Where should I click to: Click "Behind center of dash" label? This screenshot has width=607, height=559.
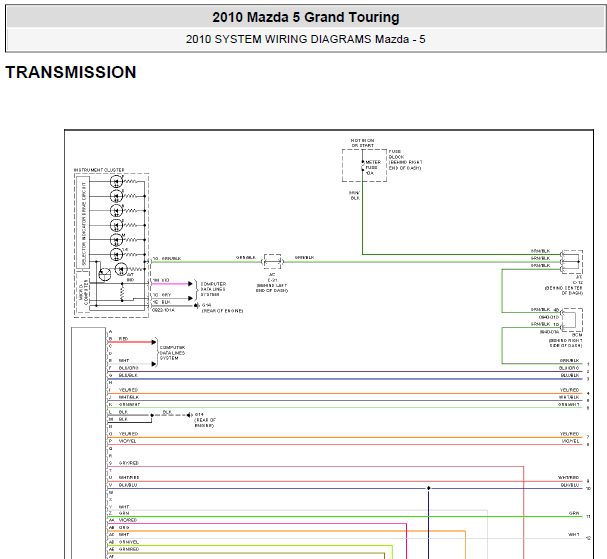(563, 290)
